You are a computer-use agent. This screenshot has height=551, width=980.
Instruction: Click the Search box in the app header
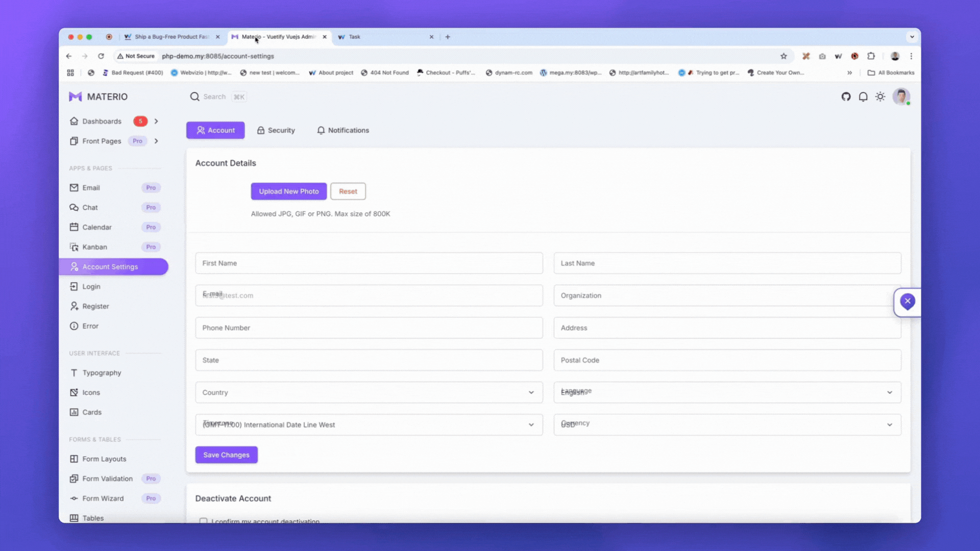pyautogui.click(x=218, y=96)
